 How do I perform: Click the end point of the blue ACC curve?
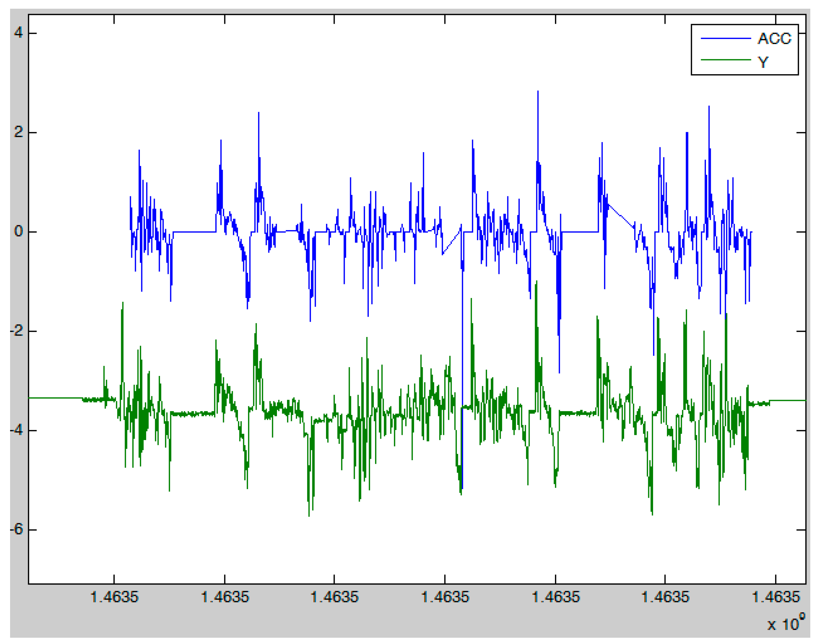coord(752,232)
